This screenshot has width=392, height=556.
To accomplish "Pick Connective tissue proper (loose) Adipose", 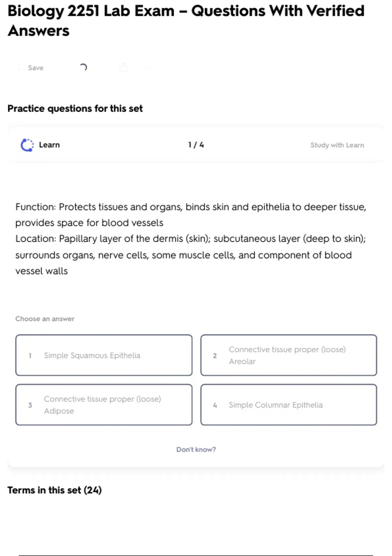I will click(x=104, y=405).
